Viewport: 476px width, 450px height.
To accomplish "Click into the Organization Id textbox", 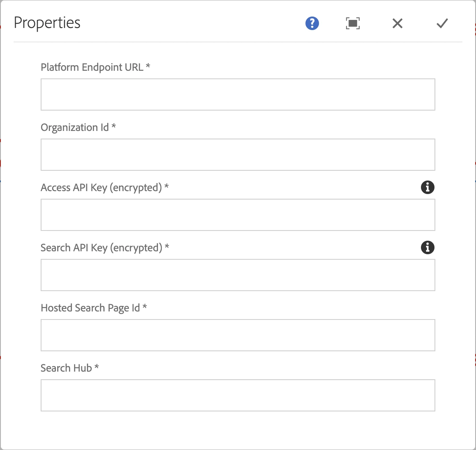I will 238,155.
